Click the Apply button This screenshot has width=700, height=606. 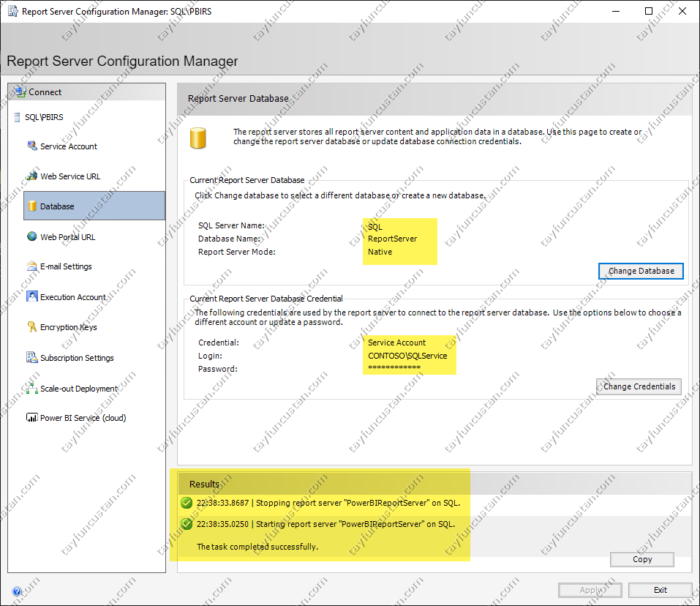coord(590,590)
